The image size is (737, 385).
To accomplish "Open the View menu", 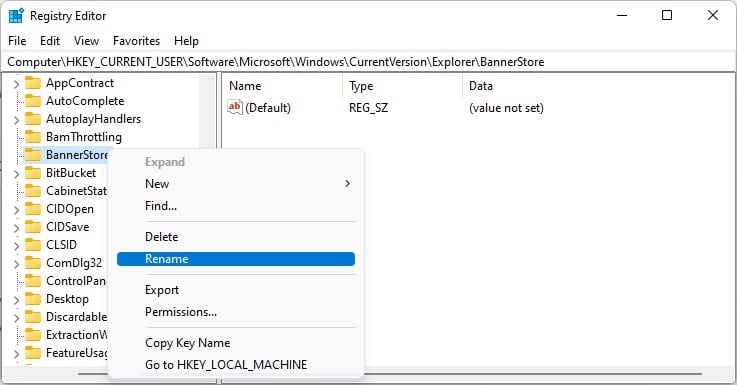I will (x=86, y=41).
